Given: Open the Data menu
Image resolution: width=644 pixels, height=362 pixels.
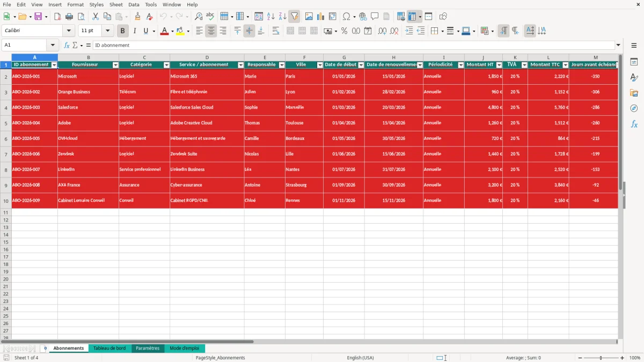Looking at the screenshot, I should (134, 4).
